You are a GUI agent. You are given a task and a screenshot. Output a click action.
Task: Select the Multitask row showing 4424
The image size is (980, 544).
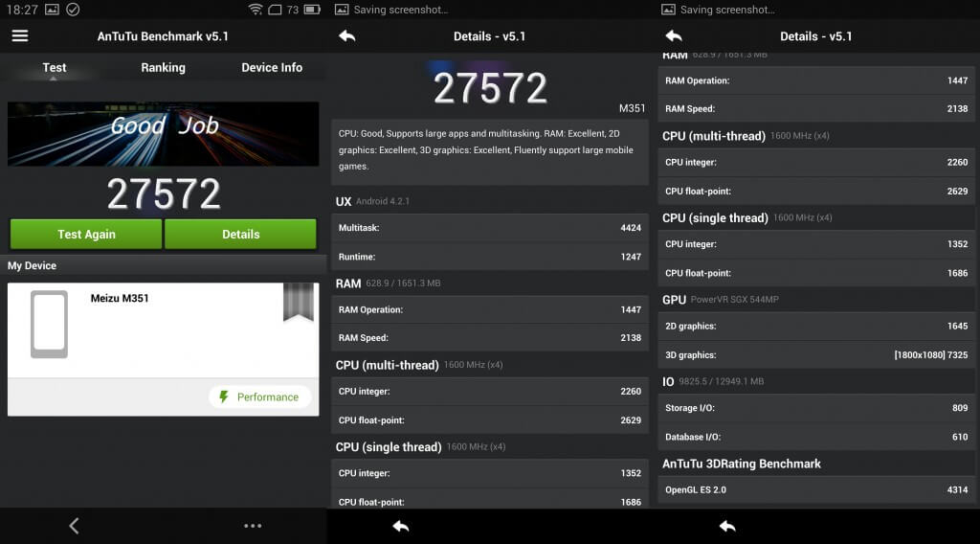tap(490, 228)
